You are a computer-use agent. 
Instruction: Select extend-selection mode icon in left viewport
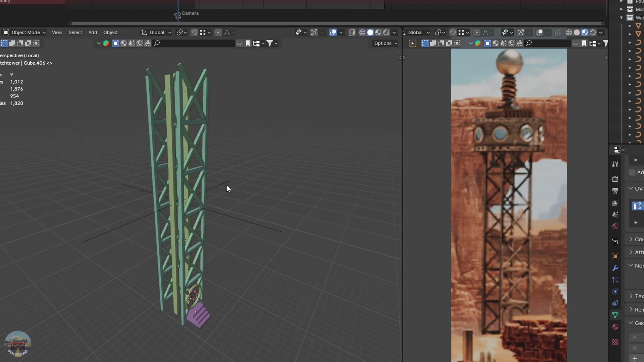click(x=12, y=43)
